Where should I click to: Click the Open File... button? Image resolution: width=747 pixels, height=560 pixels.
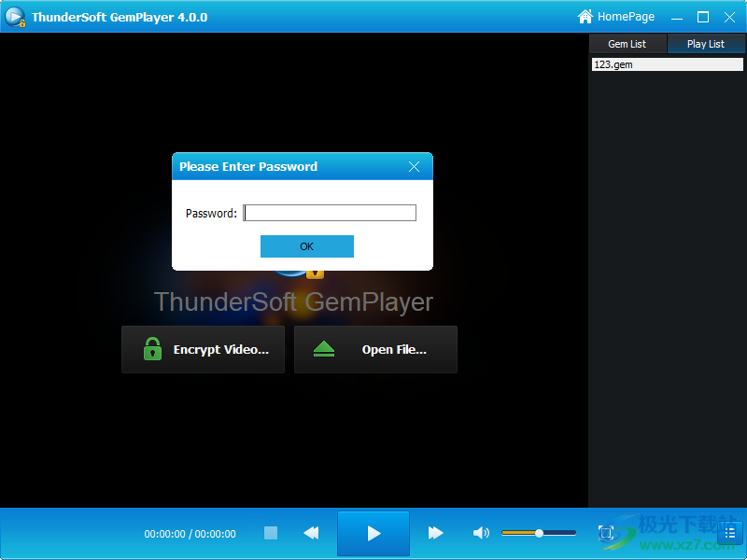click(375, 349)
